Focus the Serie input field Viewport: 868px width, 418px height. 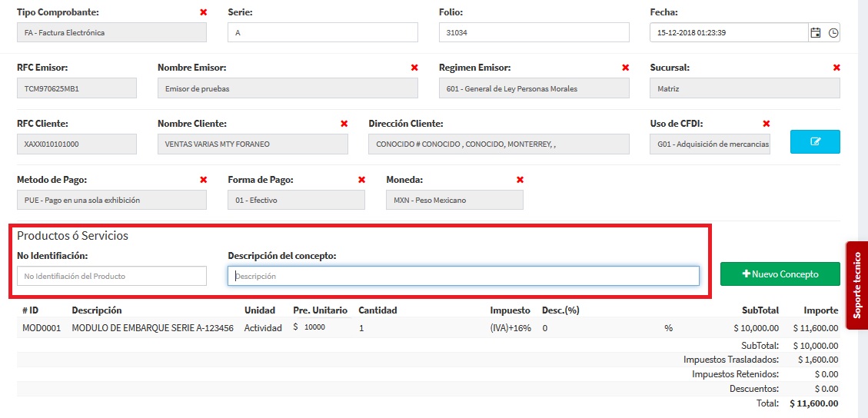(322, 32)
